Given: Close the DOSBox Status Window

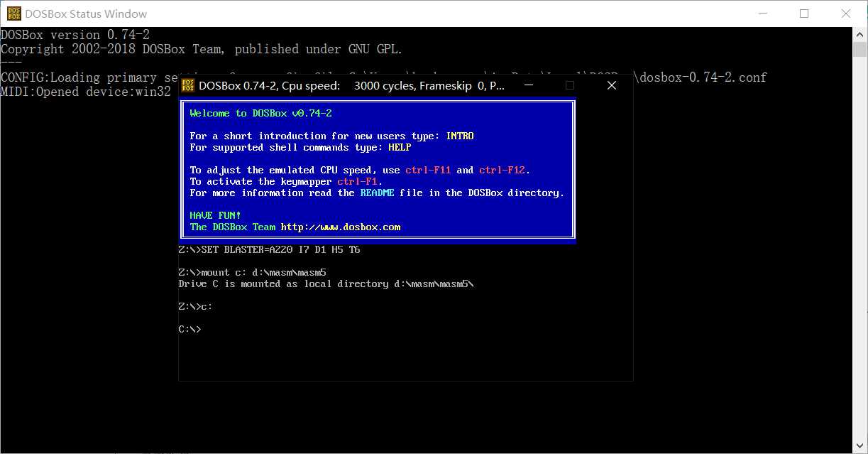Looking at the screenshot, I should point(846,13).
